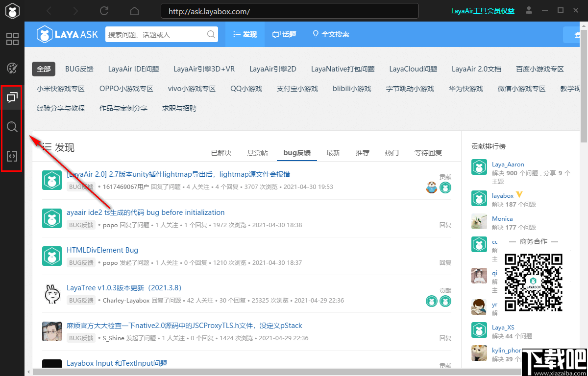Open the user account icon in the title bar

(x=529, y=11)
